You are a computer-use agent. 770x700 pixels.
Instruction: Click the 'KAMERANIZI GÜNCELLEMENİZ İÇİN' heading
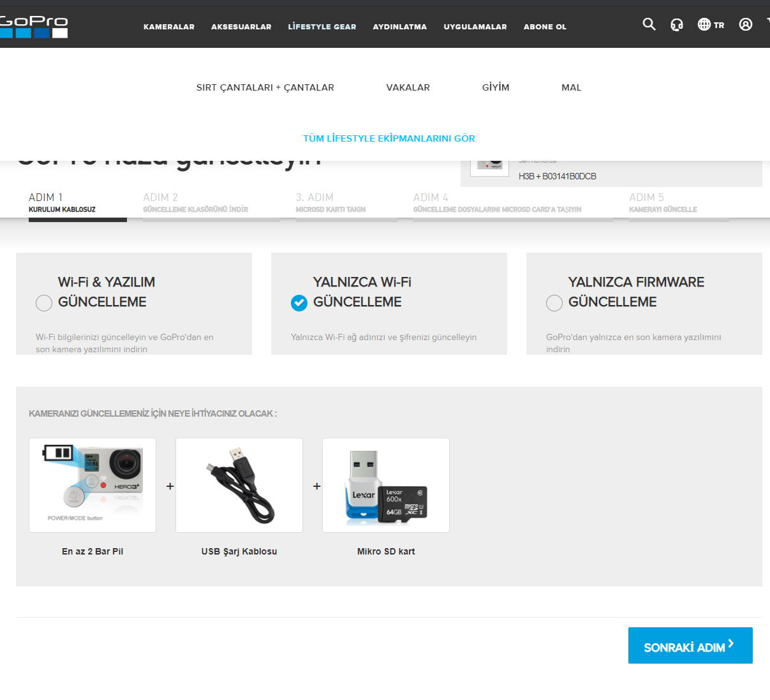tap(153, 413)
